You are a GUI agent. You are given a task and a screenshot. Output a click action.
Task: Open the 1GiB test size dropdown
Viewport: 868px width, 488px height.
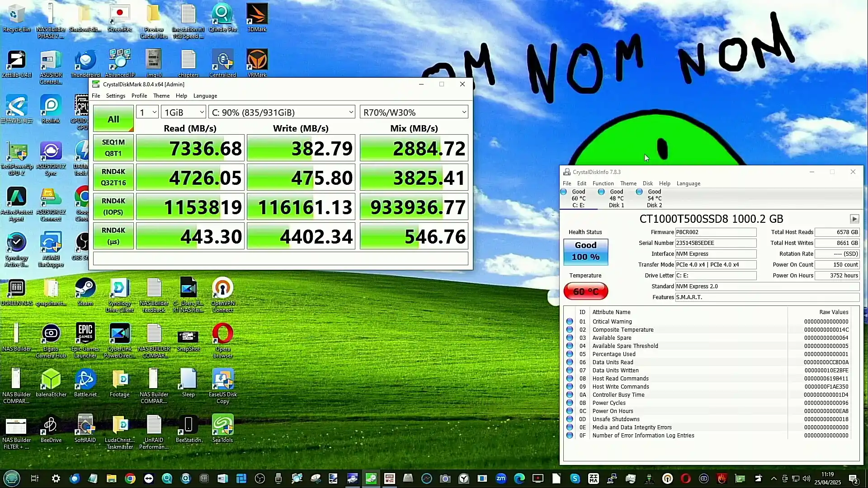click(x=184, y=112)
